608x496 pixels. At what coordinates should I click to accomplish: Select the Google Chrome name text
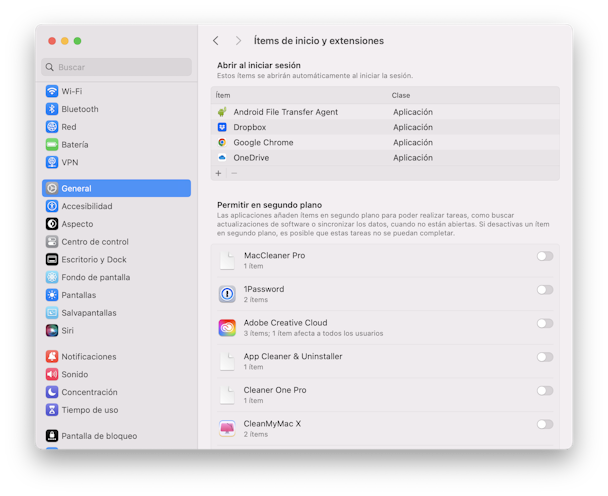click(263, 142)
